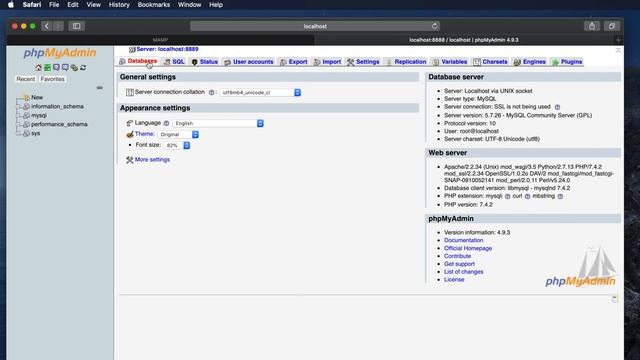
Task: Click help icon next to SSL is not being used
Action: point(557,107)
